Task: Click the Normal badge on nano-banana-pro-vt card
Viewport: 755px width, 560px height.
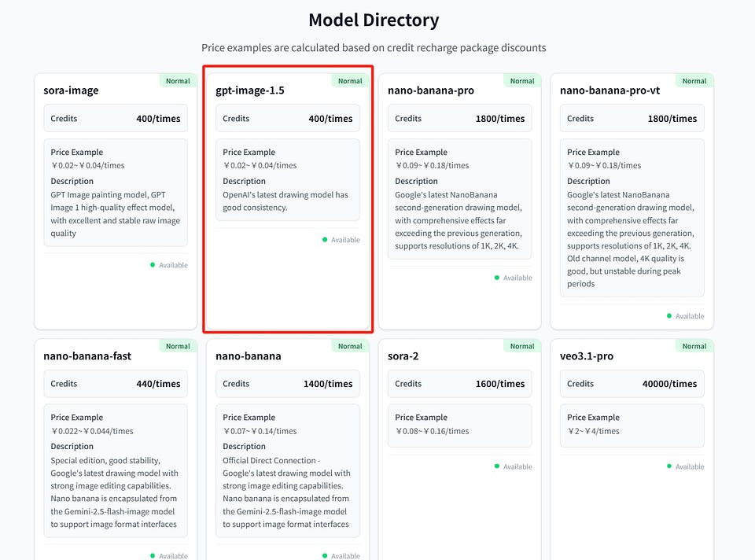Action: [x=694, y=81]
